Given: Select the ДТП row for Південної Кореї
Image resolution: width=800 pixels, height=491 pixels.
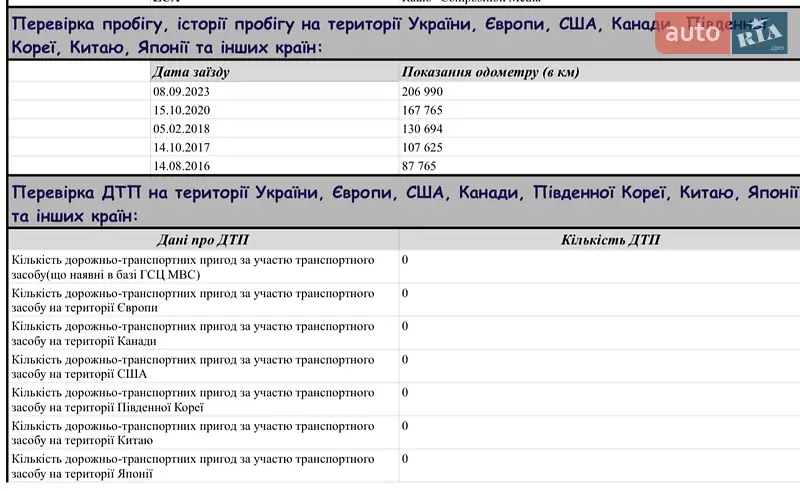Looking at the screenshot, I should click(x=405, y=400).
